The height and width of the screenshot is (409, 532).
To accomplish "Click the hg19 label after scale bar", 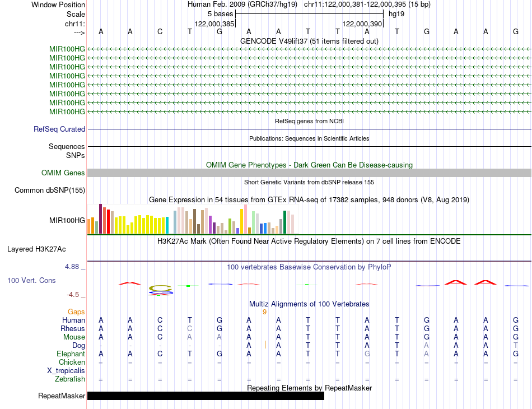I will point(396,14).
